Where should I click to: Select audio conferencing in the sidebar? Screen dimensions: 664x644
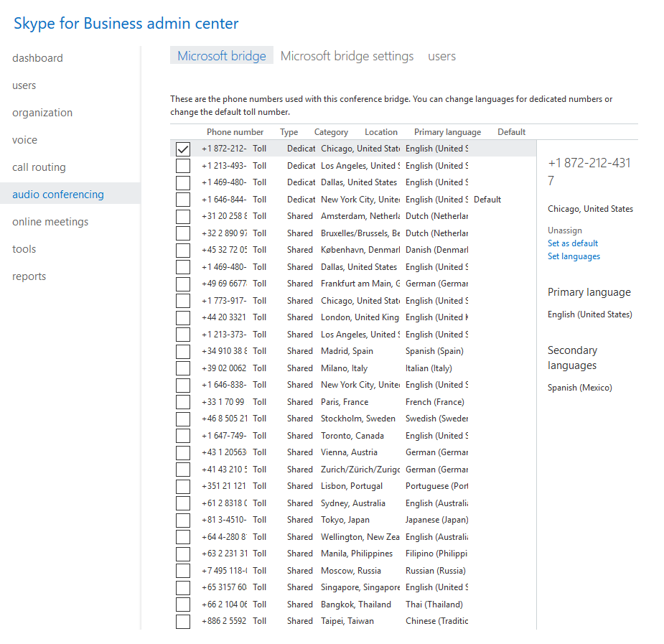tap(58, 195)
